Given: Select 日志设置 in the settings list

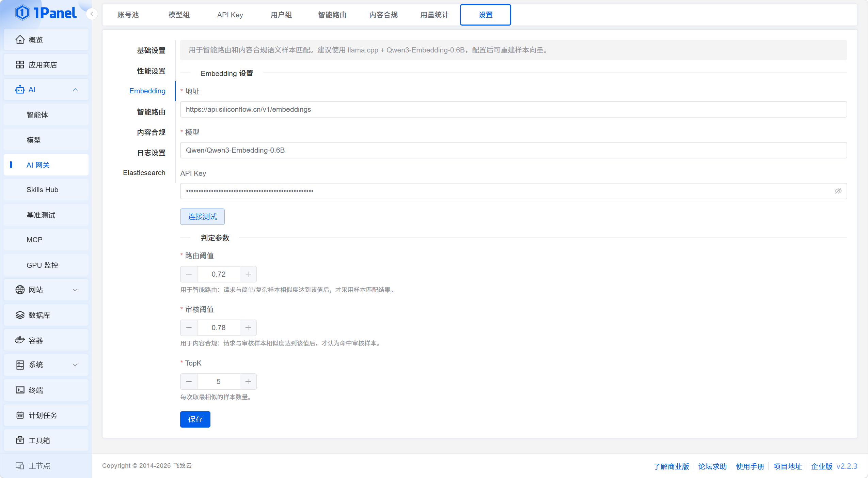Looking at the screenshot, I should 151,153.
